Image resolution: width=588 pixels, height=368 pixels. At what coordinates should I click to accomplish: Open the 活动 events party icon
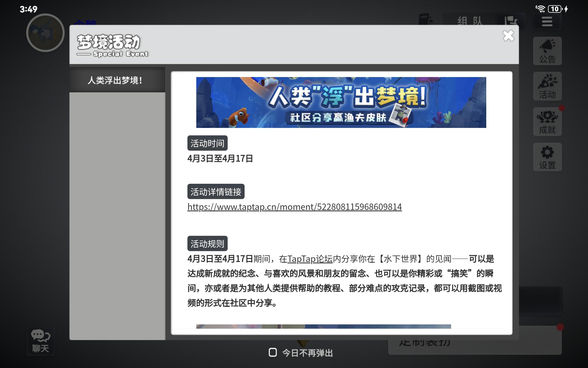(547, 86)
